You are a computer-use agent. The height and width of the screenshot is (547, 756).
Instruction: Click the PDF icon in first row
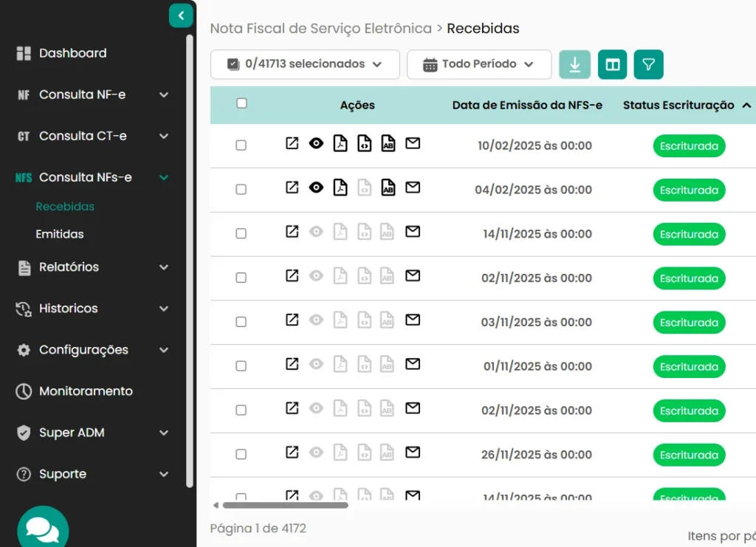point(340,144)
